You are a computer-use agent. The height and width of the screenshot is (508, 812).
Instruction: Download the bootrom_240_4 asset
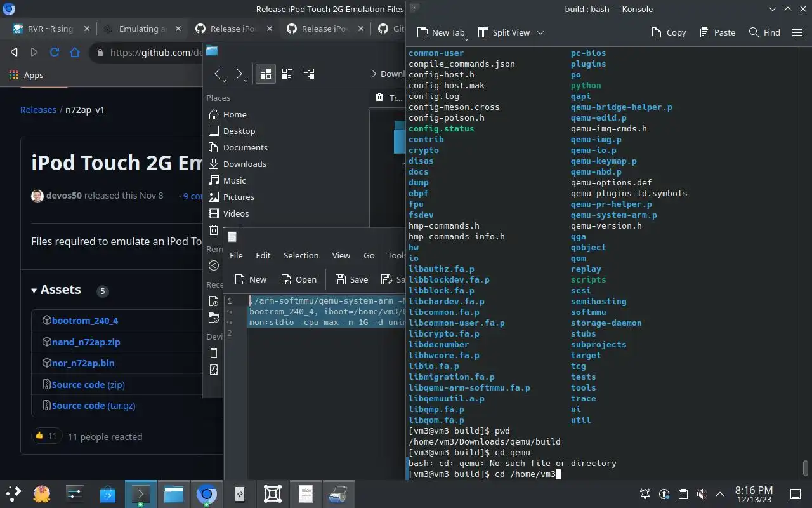[x=85, y=321]
